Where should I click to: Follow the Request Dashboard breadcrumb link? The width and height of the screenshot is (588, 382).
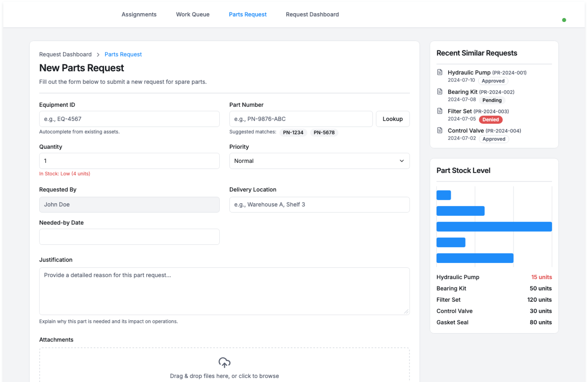[x=65, y=54]
